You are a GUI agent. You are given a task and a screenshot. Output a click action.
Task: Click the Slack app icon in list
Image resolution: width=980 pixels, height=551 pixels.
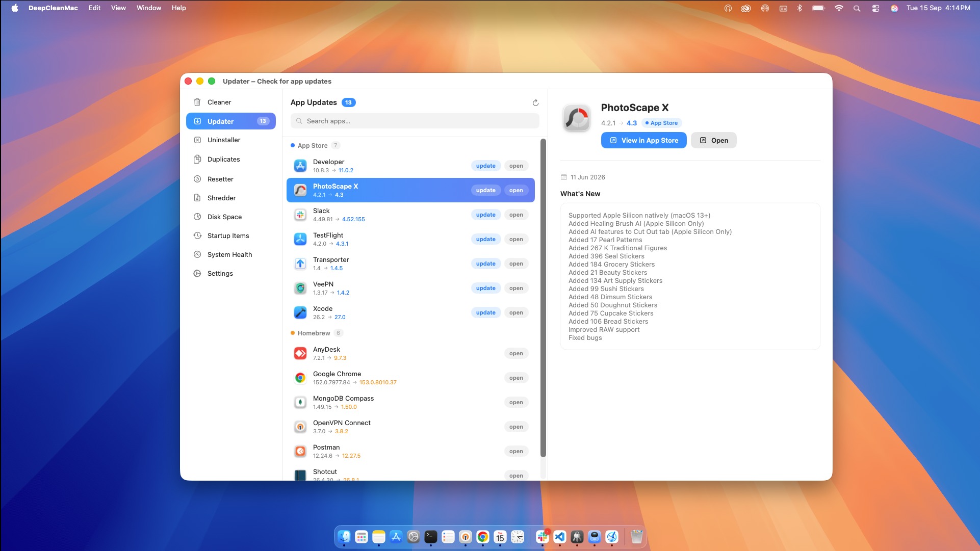click(300, 215)
